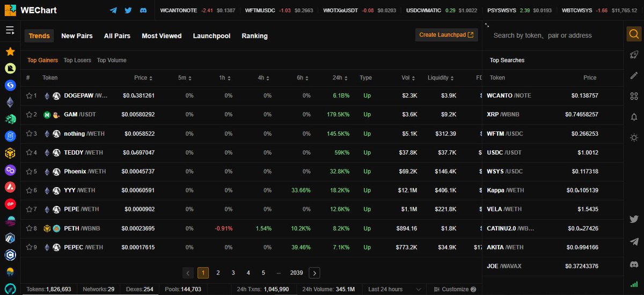Sort table by Liquidity column
The height and width of the screenshot is (295, 644).
442,78
